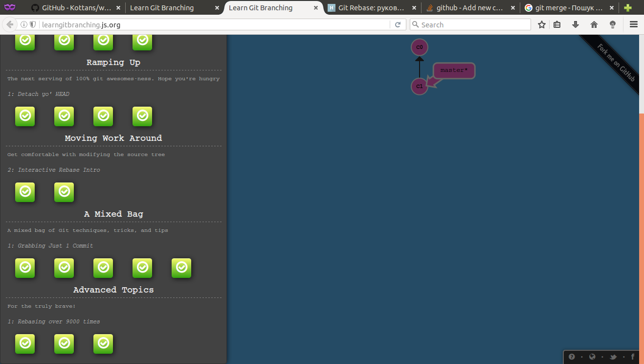Click the tracking protection shield icon
Viewport: 644px width, 364px height.
click(33, 24)
